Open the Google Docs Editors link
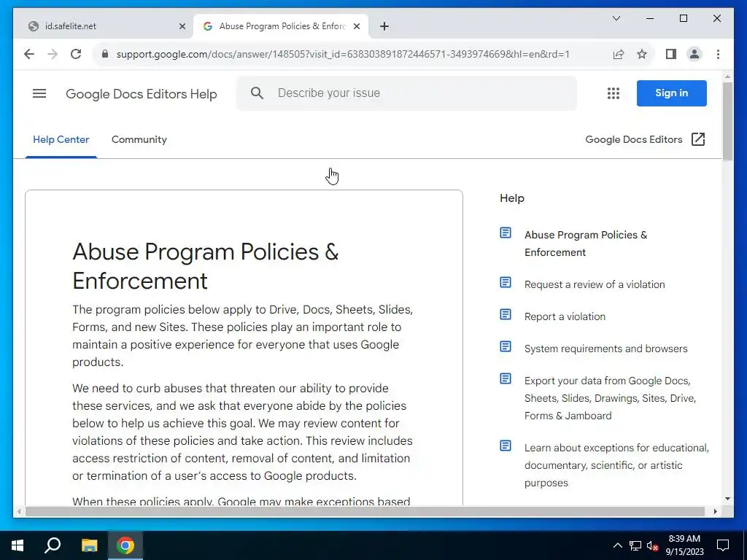747x560 pixels. [x=634, y=139]
